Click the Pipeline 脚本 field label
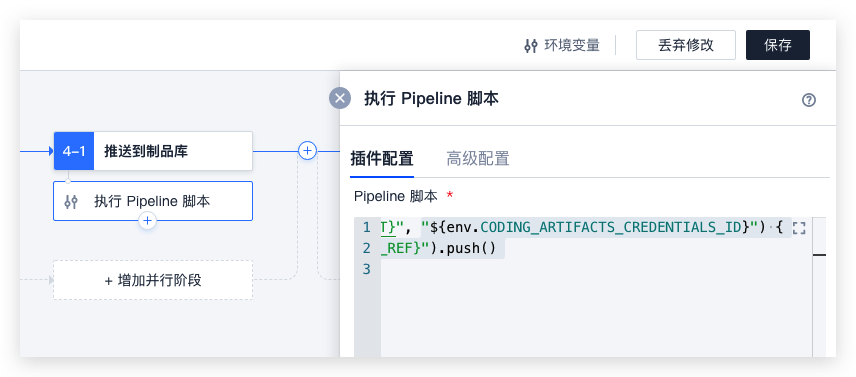Image resolution: width=856 pixels, height=377 pixels. pos(396,197)
